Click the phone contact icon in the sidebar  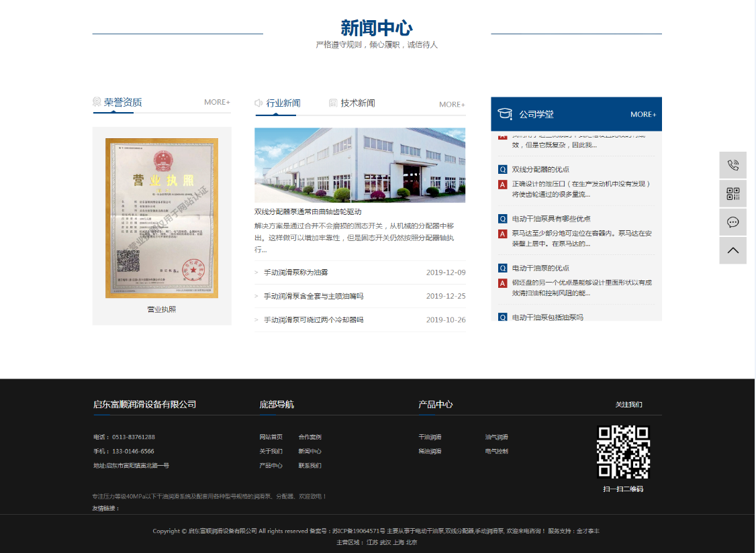click(x=733, y=165)
